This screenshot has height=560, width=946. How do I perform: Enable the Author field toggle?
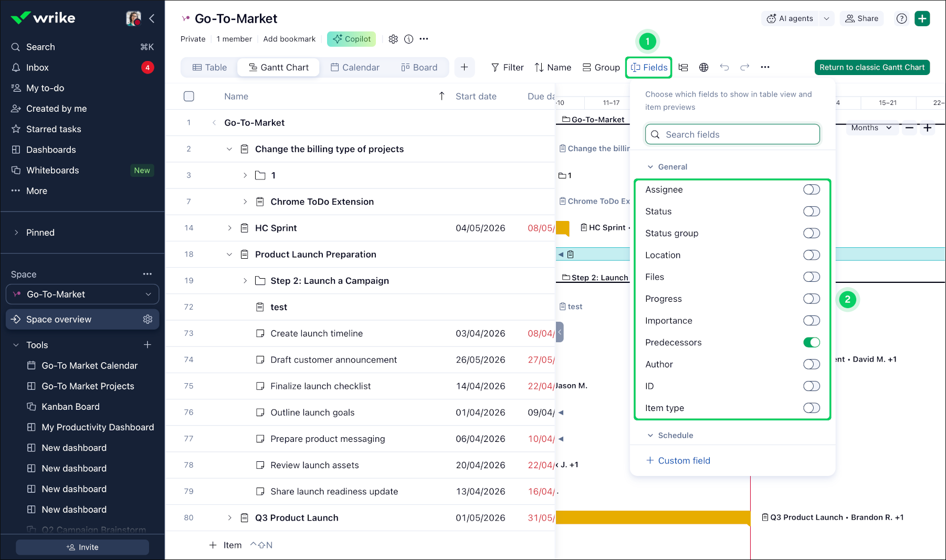(x=811, y=364)
